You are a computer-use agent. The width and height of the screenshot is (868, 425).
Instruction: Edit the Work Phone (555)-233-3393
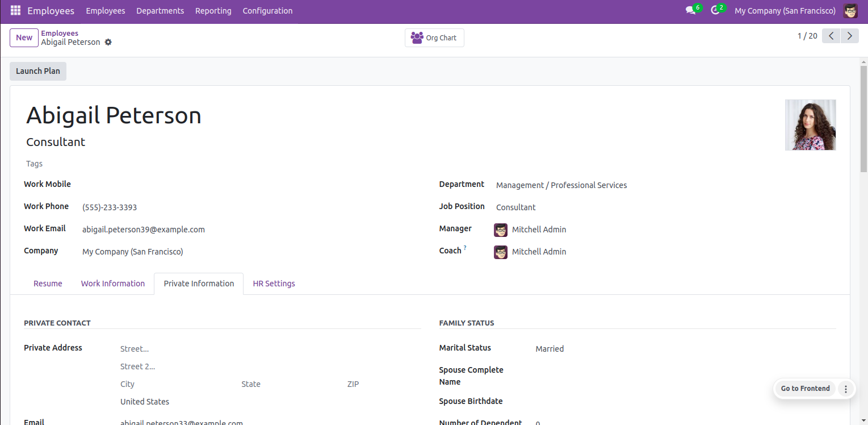pos(251,207)
